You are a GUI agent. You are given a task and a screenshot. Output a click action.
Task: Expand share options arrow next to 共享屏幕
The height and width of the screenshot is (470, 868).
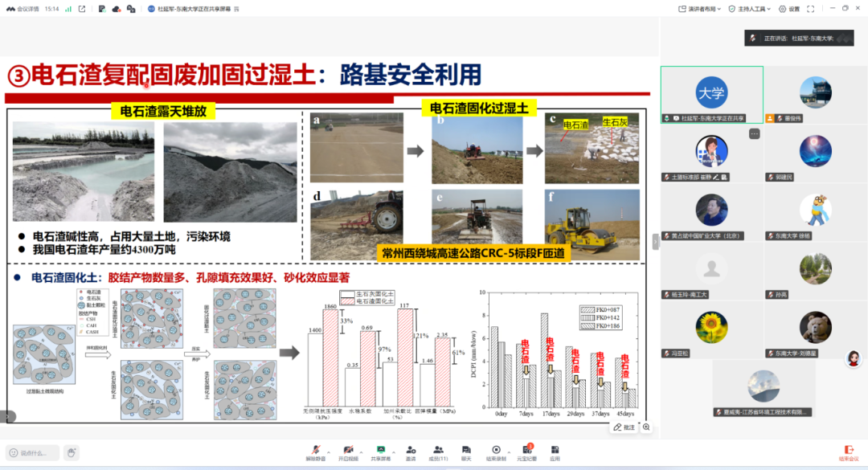[x=394, y=452]
